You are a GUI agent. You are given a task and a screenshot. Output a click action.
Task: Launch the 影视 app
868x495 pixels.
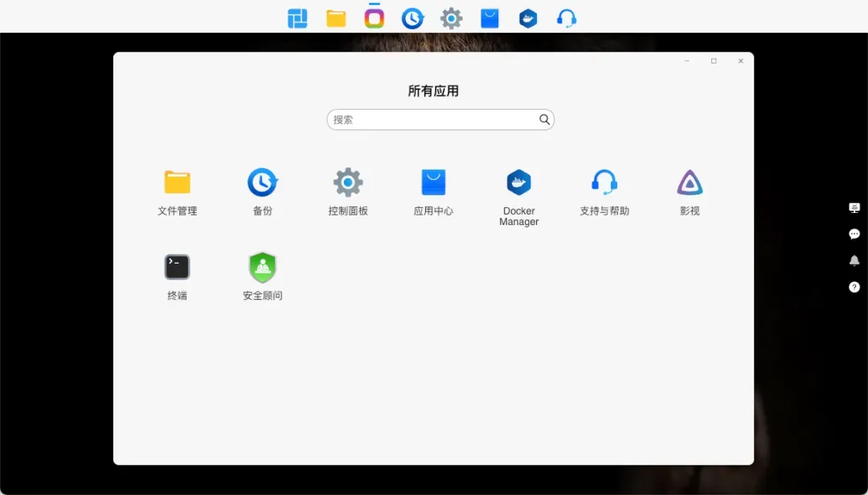click(690, 183)
